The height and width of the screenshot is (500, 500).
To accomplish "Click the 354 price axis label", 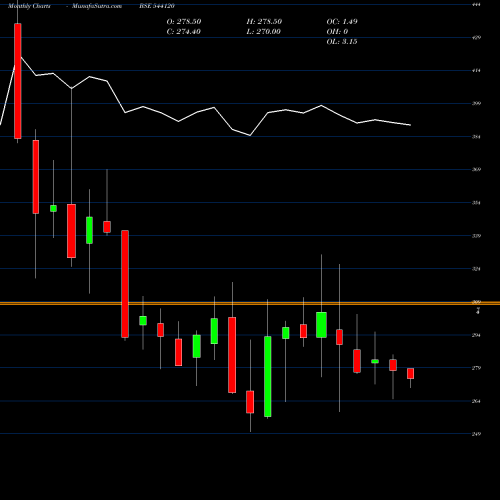I will 476,202.
